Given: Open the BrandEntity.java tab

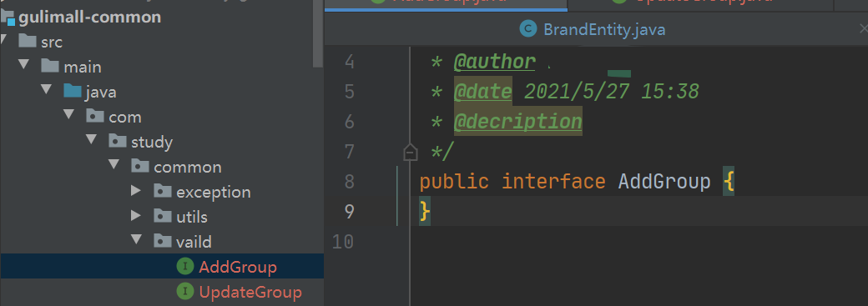Looking at the screenshot, I should tap(593, 29).
